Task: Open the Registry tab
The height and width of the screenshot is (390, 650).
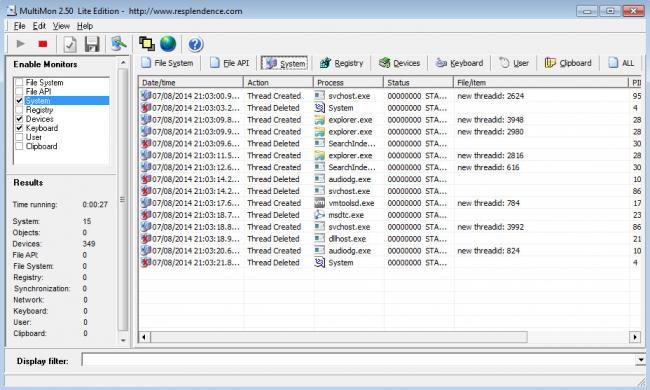Action: (x=342, y=63)
